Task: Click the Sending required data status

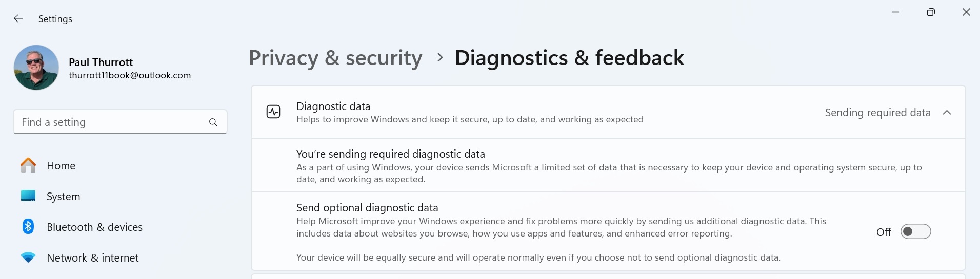Action: [x=877, y=113]
